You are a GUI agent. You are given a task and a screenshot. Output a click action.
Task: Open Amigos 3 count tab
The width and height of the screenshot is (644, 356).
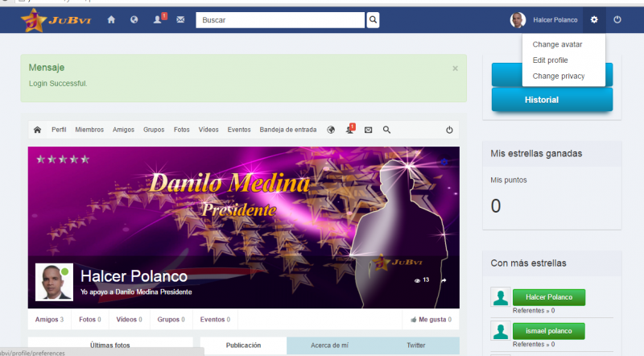click(x=49, y=320)
